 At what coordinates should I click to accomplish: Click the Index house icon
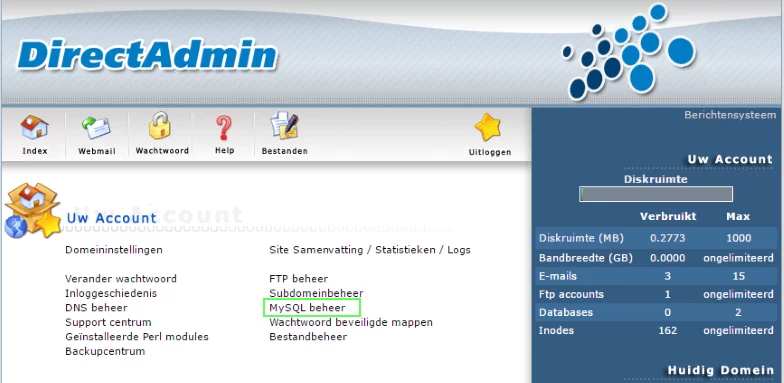[x=34, y=128]
